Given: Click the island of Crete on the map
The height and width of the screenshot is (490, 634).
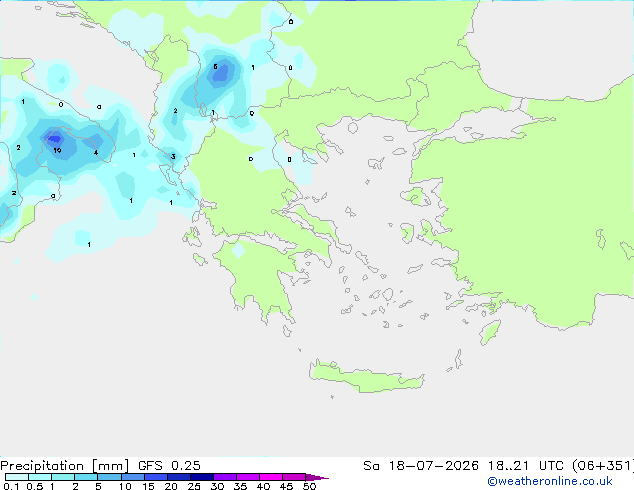Looking at the screenshot, I should 366,377.
